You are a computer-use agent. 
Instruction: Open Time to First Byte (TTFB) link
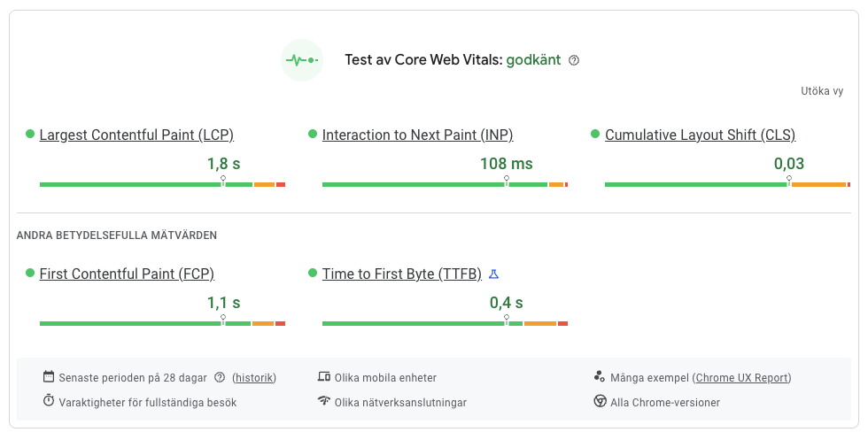click(x=401, y=274)
